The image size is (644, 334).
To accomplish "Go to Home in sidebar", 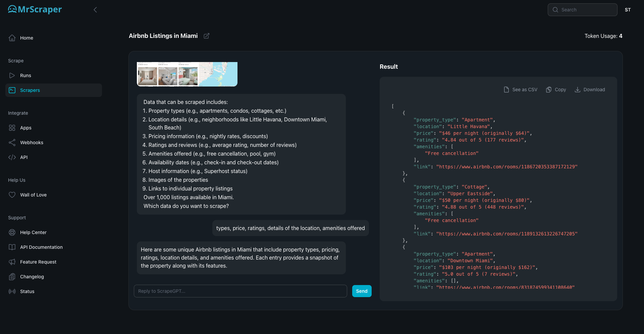I will [54, 38].
